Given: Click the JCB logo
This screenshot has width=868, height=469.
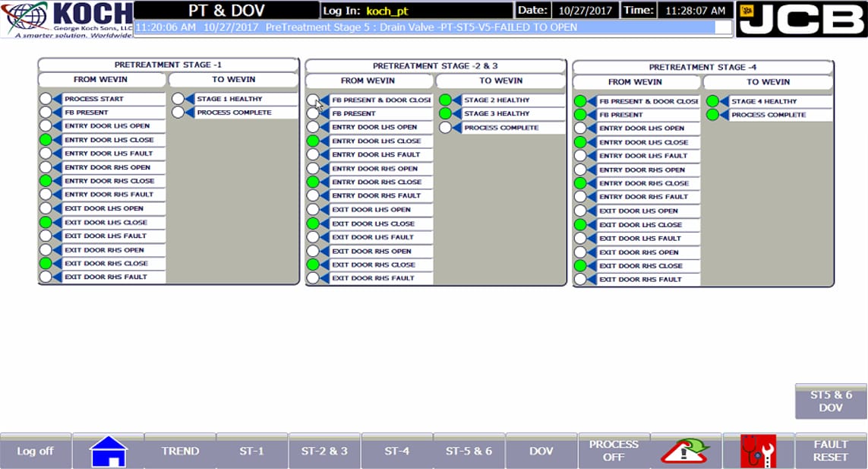Looking at the screenshot, I should (802, 19).
